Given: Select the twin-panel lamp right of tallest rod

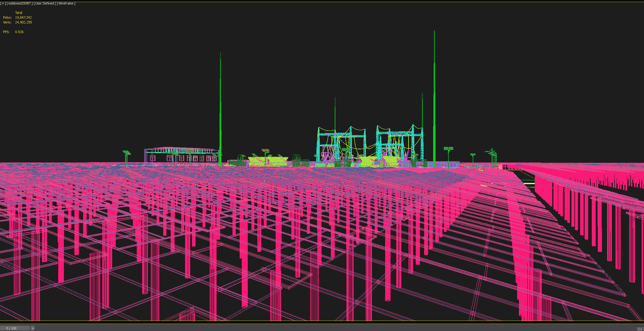Looking at the screenshot, I should pos(448,156).
